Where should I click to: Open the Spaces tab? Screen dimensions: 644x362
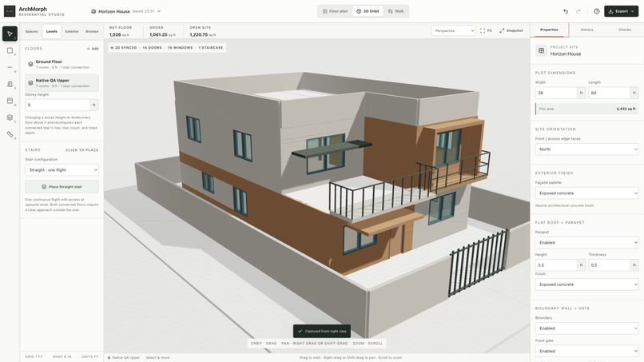[x=32, y=32]
